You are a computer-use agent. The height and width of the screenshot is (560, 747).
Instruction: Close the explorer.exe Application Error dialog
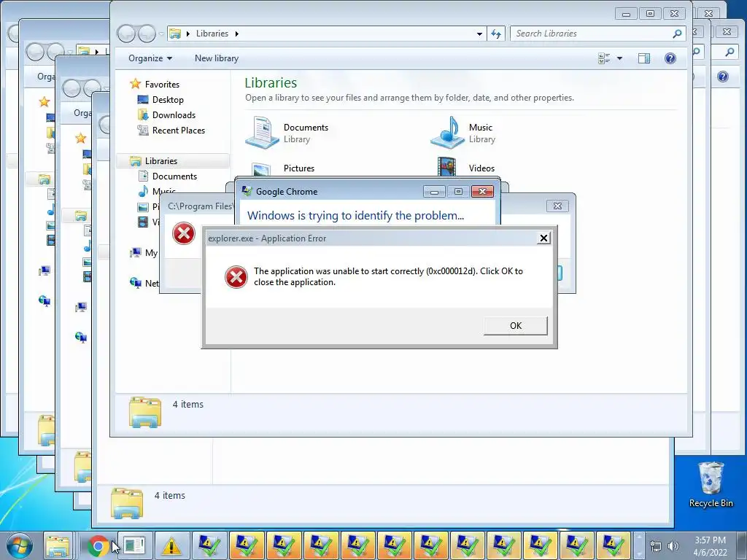click(543, 238)
